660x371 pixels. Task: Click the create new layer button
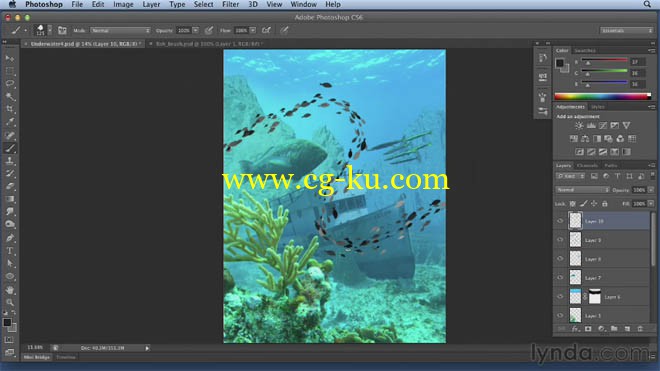pyautogui.click(x=627, y=328)
